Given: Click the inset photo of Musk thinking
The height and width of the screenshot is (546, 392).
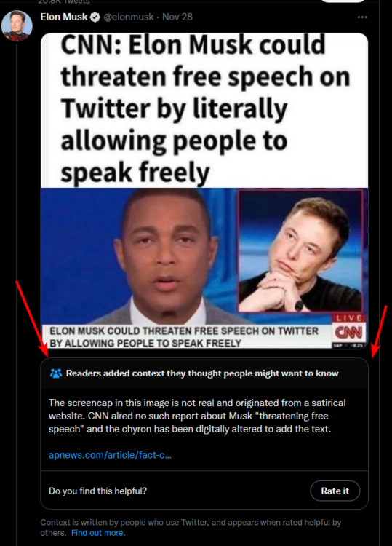Looking at the screenshot, I should coord(300,250).
